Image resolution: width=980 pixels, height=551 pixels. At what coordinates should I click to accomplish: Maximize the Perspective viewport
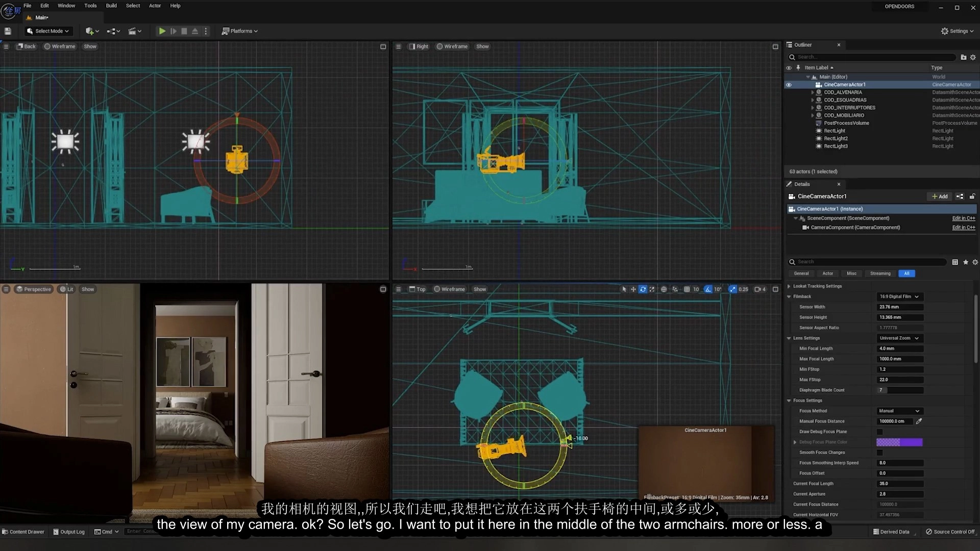point(383,289)
